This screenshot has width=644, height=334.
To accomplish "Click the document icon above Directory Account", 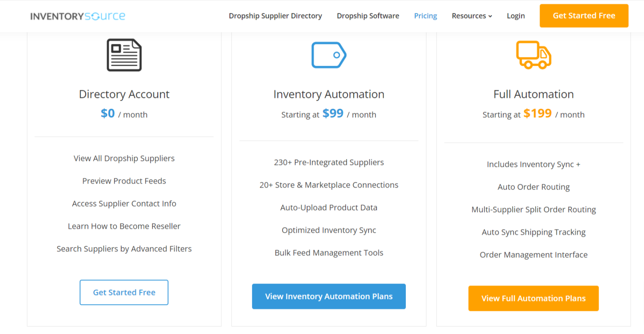I will point(124,55).
